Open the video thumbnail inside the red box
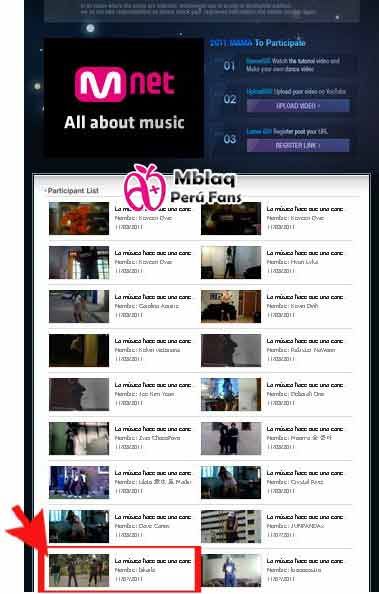 point(79,570)
